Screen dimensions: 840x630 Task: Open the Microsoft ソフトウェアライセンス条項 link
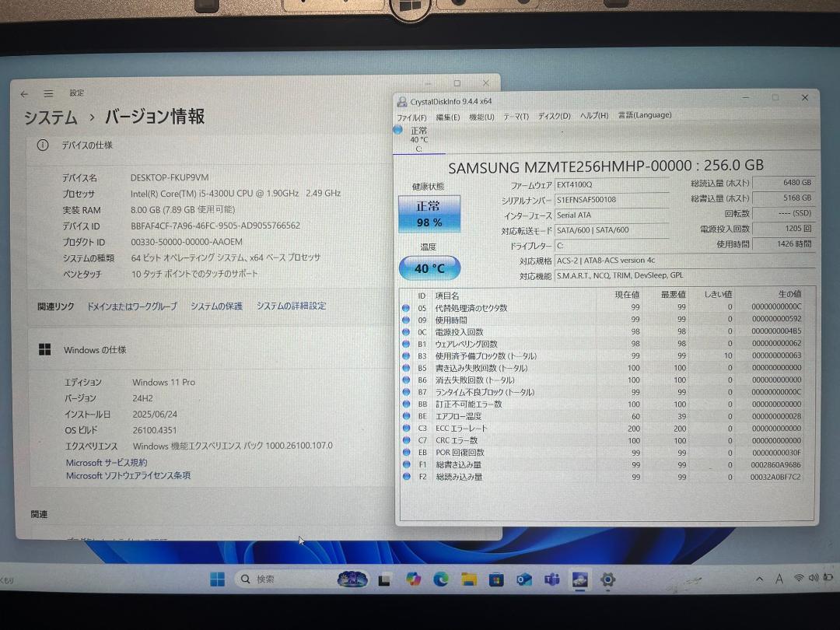pyautogui.click(x=128, y=475)
